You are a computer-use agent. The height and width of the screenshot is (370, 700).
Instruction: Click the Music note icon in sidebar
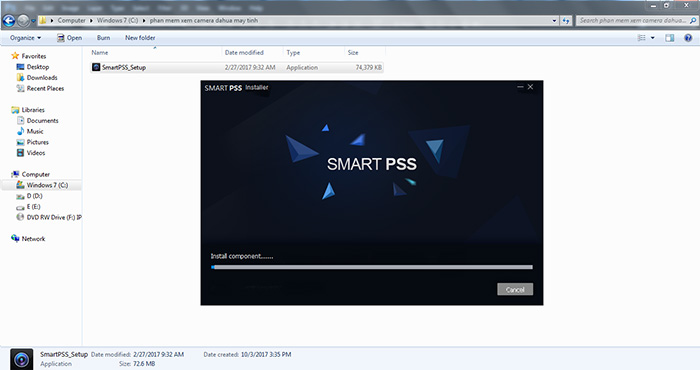pos(20,131)
